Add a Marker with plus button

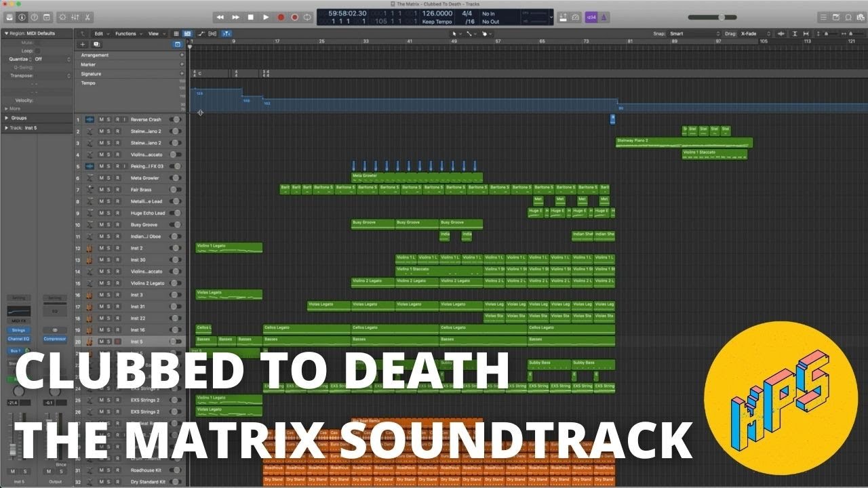[x=182, y=64]
